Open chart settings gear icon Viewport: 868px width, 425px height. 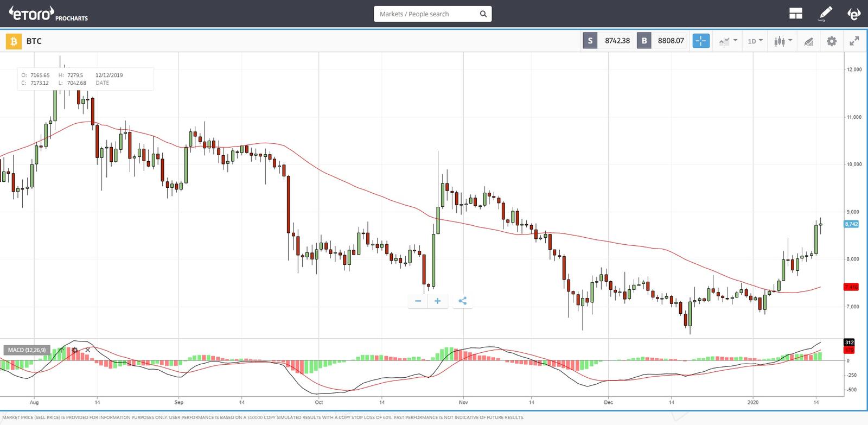(x=831, y=41)
